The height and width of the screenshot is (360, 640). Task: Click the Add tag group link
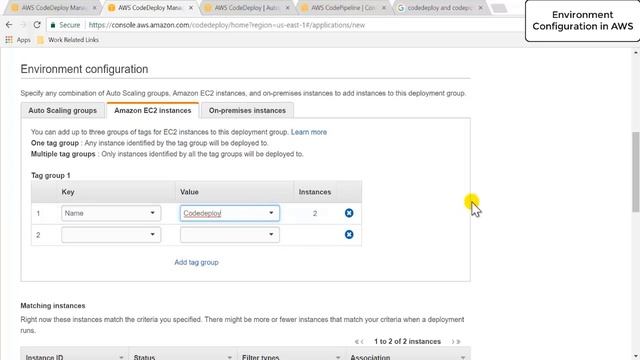point(196,262)
